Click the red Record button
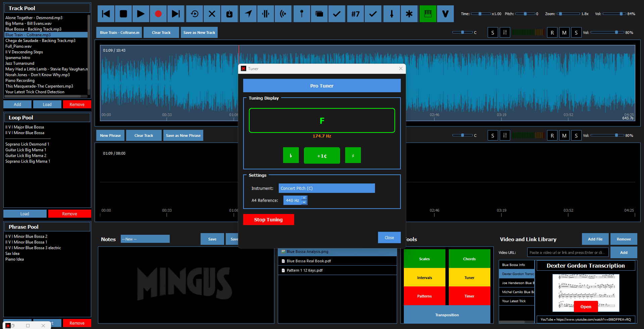The height and width of the screenshot is (329, 644). pos(158,14)
